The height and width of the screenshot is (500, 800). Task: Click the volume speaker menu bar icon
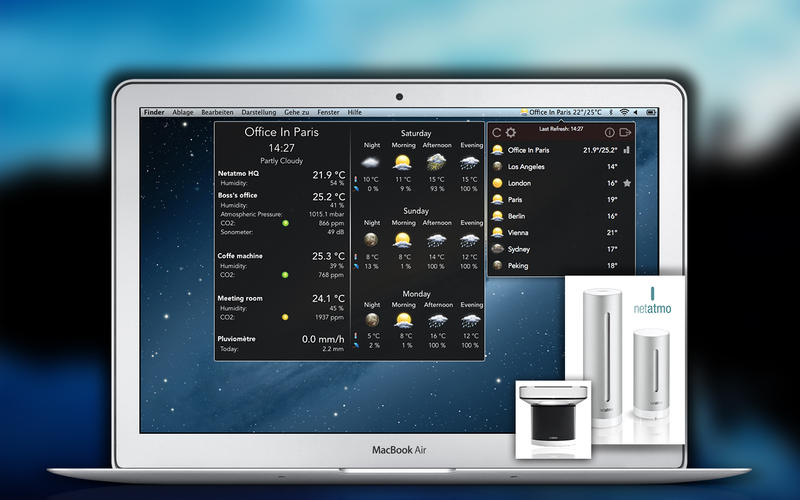(x=636, y=112)
